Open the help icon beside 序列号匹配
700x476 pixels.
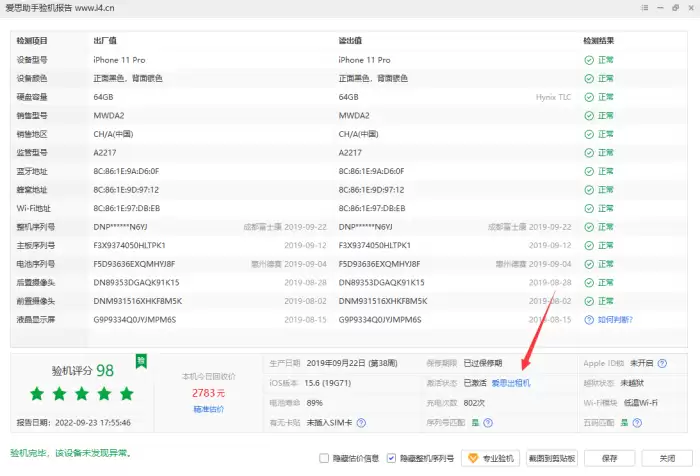488,422
